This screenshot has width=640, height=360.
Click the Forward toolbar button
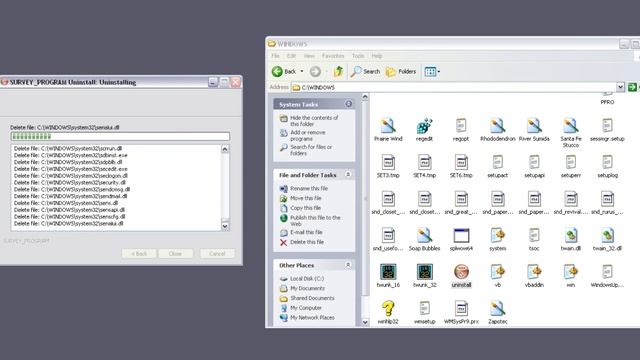point(315,71)
